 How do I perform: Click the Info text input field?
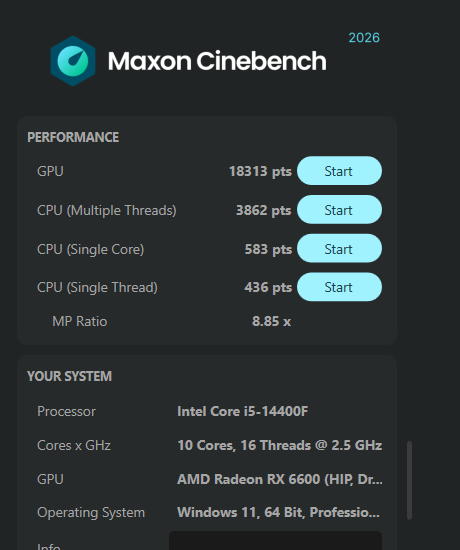tap(275, 541)
